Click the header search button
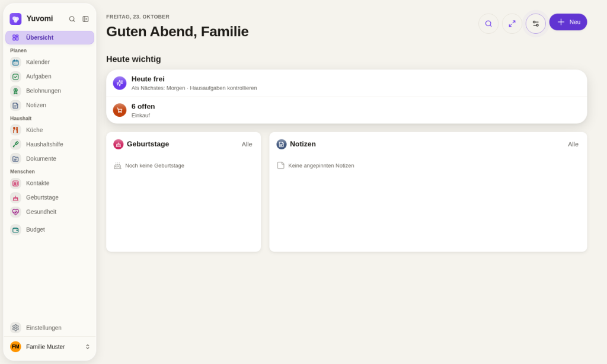The width and height of the screenshot is (607, 364). tap(488, 24)
